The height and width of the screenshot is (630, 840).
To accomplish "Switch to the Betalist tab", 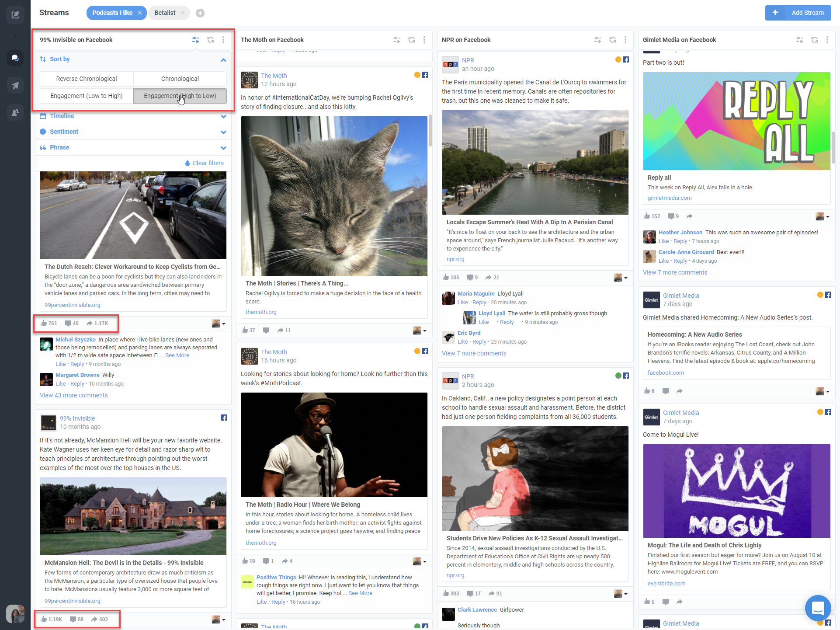I will 165,13.
